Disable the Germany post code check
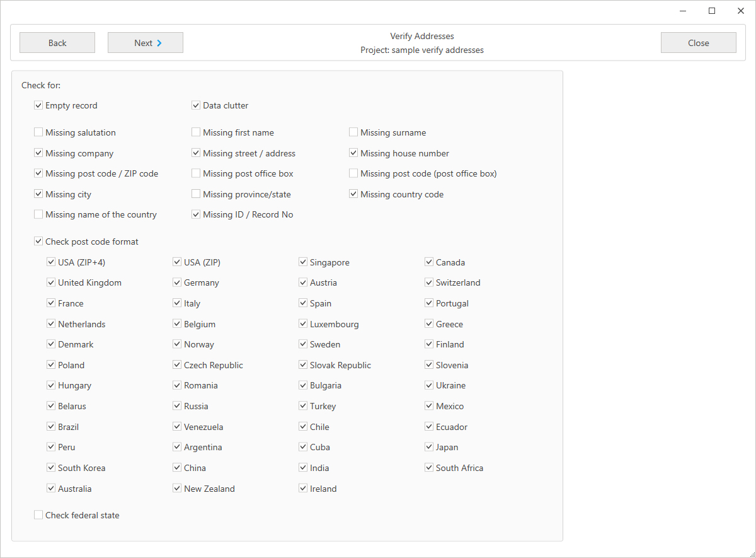Screen dimensions: 756x558 pyautogui.click(x=177, y=282)
